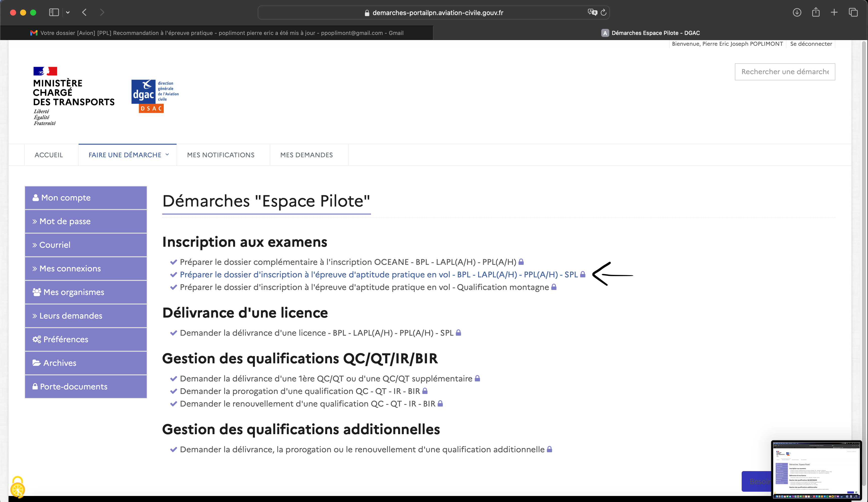The width and height of the screenshot is (868, 502).
Task: Click the Share icon in Safari toolbar
Action: click(x=816, y=12)
